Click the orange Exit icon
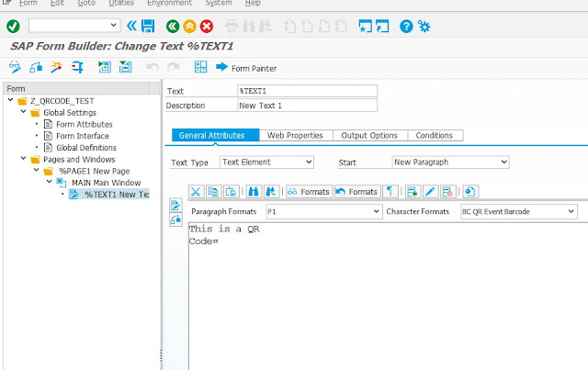The image size is (588, 370). [x=189, y=27]
